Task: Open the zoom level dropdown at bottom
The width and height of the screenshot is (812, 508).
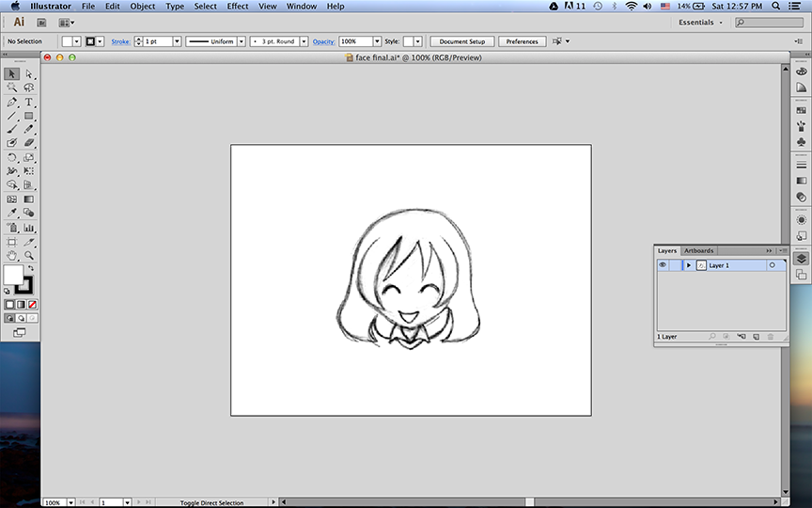Action: (x=70, y=502)
